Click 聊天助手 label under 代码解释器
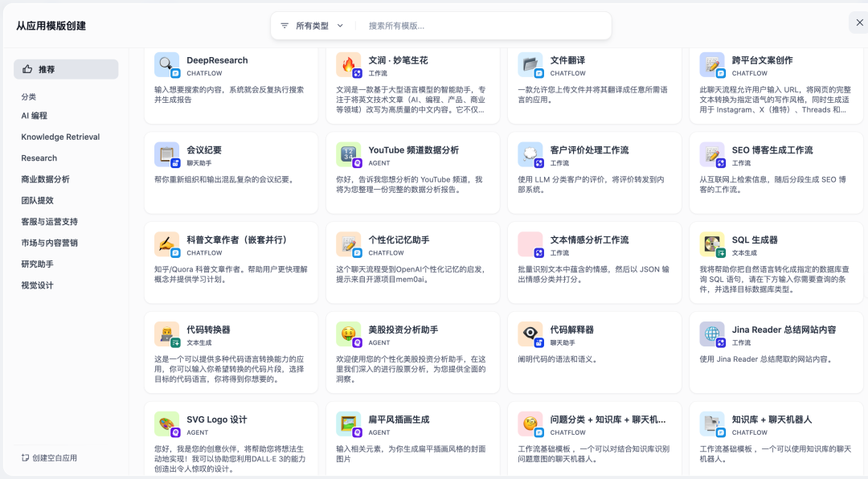 point(563,343)
